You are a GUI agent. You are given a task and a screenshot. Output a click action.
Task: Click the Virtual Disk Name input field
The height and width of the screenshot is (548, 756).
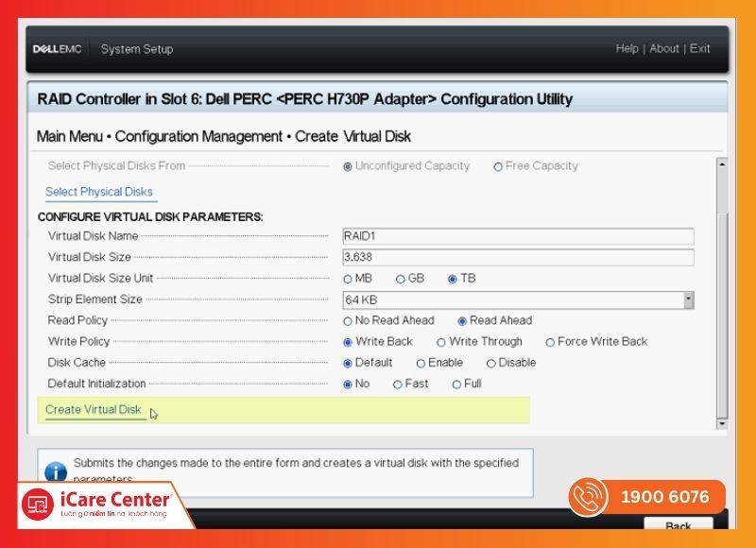click(x=518, y=236)
